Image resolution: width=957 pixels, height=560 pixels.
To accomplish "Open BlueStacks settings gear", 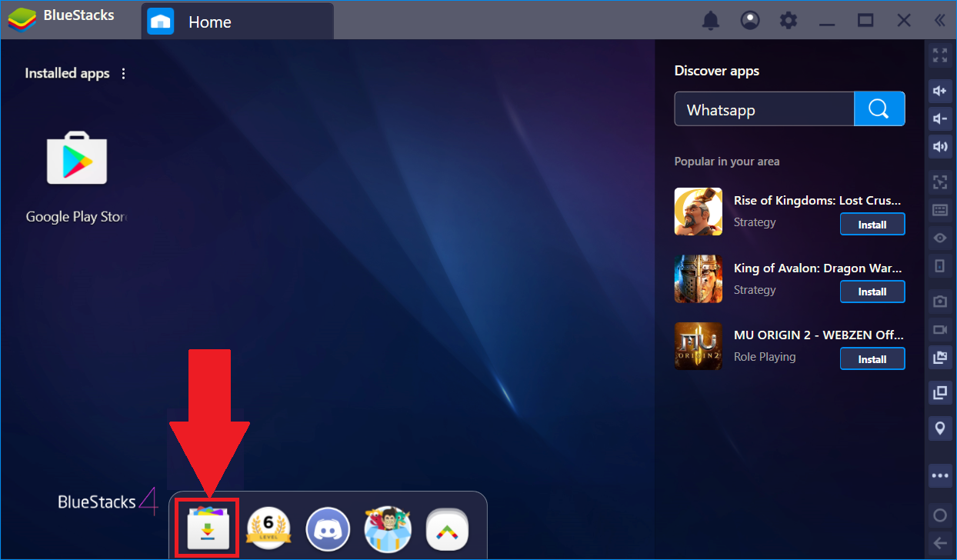I will 789,21.
